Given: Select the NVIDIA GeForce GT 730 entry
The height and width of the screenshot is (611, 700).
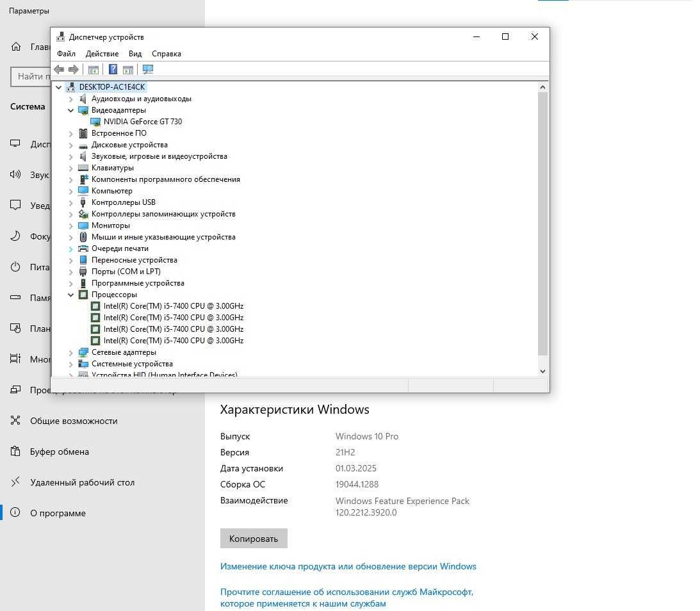Looking at the screenshot, I should pos(142,122).
